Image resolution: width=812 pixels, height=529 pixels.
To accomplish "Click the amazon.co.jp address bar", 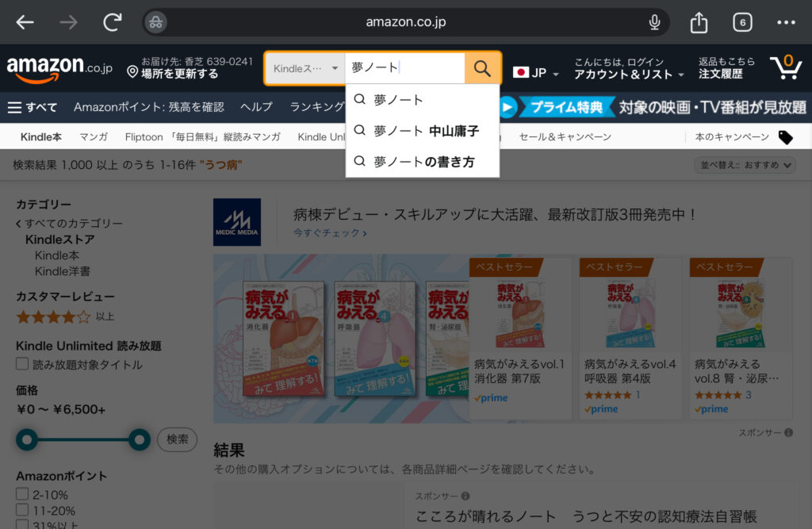I will pyautogui.click(x=405, y=22).
